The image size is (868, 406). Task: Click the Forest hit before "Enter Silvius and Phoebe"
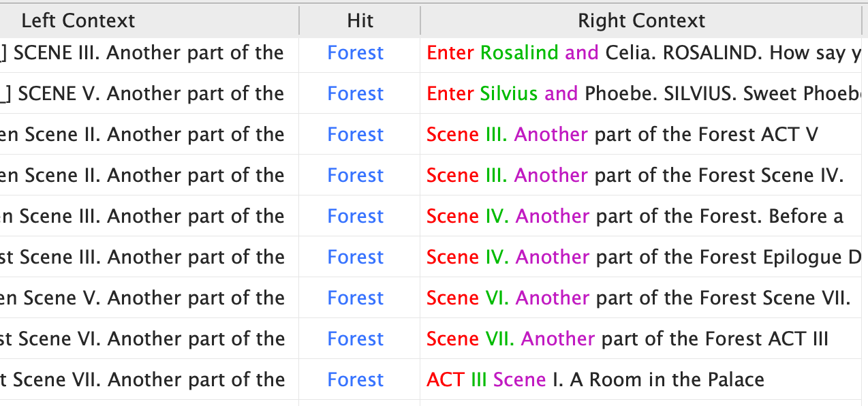[356, 94]
